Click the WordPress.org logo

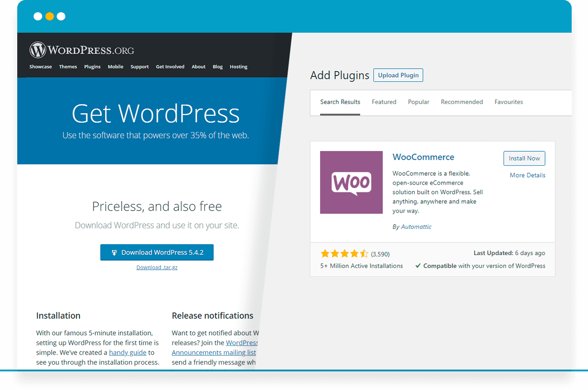coord(82,50)
